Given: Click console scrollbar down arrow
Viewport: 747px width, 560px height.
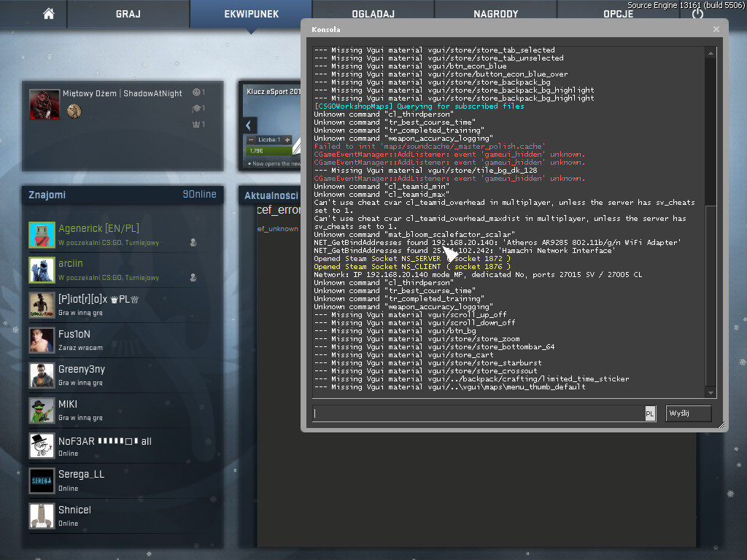Looking at the screenshot, I should point(711,393).
